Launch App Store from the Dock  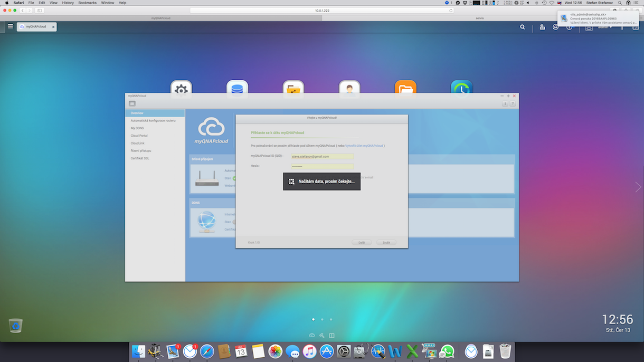(x=327, y=351)
